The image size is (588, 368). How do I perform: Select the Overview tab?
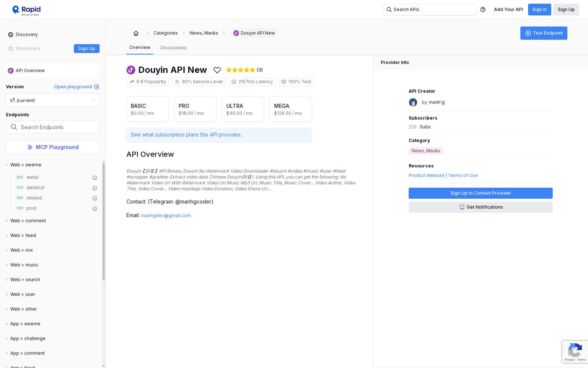140,47
